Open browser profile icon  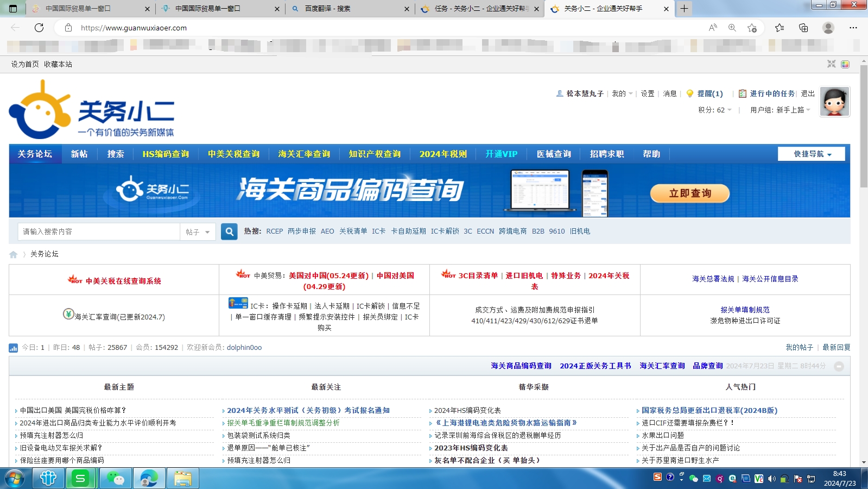[828, 28]
